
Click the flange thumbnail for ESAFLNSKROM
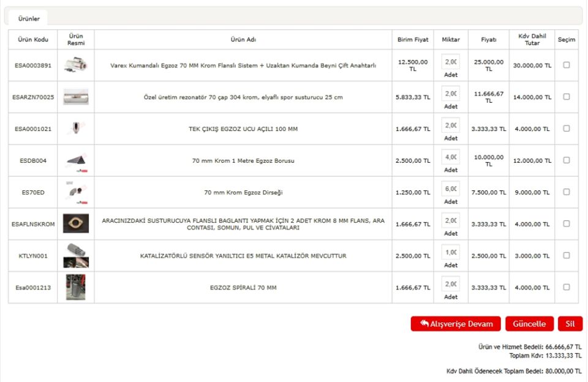[76, 223]
